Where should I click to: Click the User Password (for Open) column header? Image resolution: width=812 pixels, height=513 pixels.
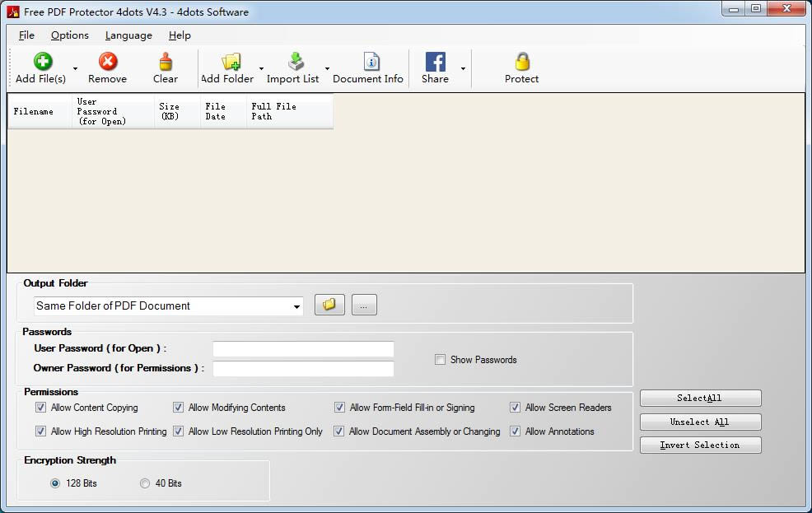(x=113, y=111)
